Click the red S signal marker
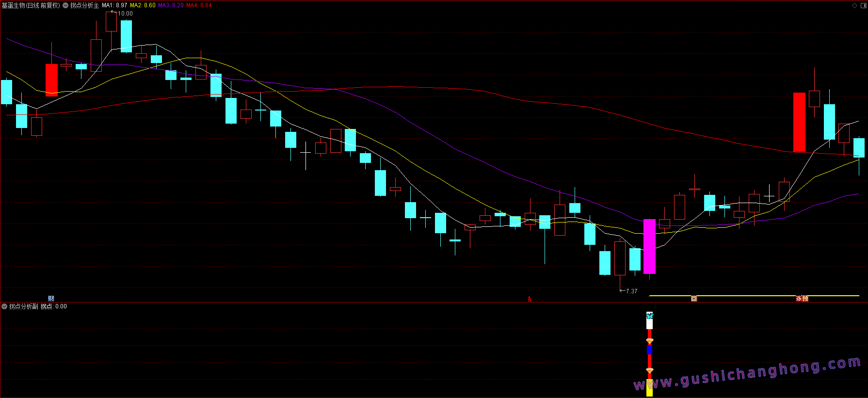 (530, 299)
